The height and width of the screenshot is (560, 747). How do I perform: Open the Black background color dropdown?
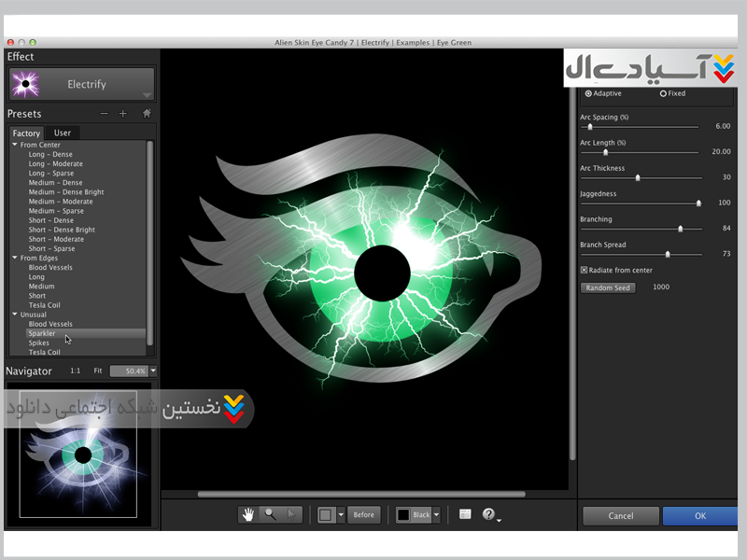pos(436,514)
